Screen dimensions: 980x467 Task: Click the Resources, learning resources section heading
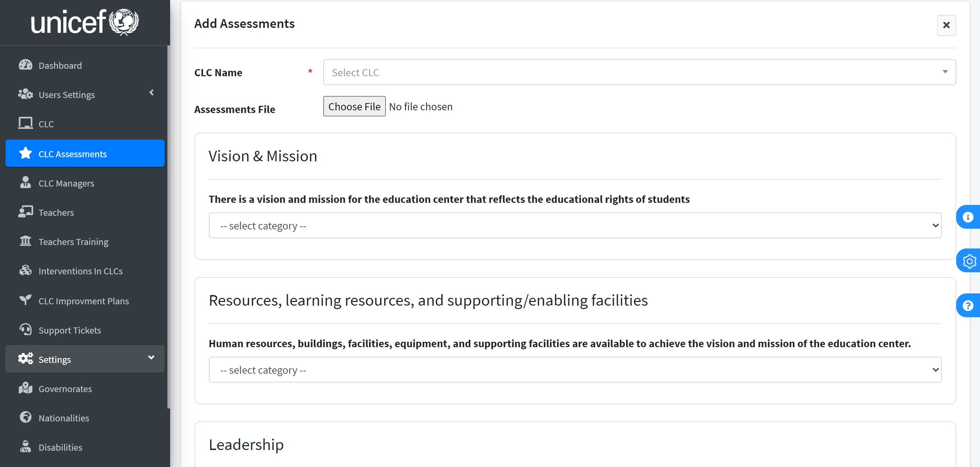(428, 300)
